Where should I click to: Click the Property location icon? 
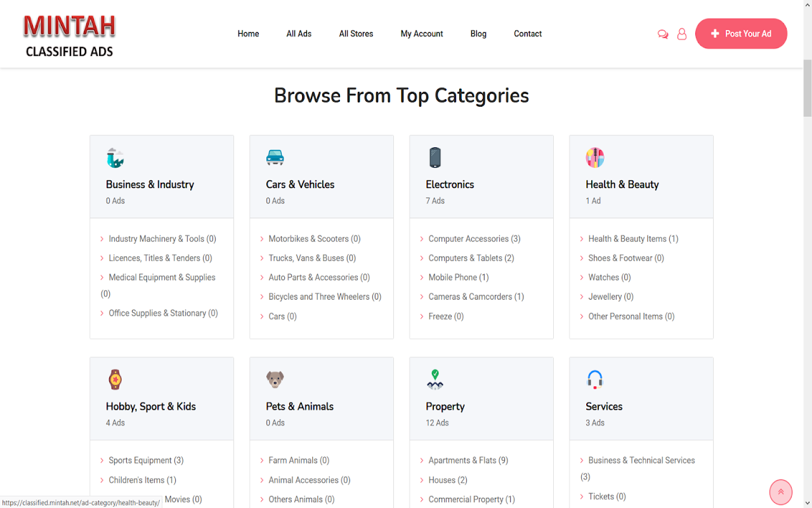click(x=435, y=380)
